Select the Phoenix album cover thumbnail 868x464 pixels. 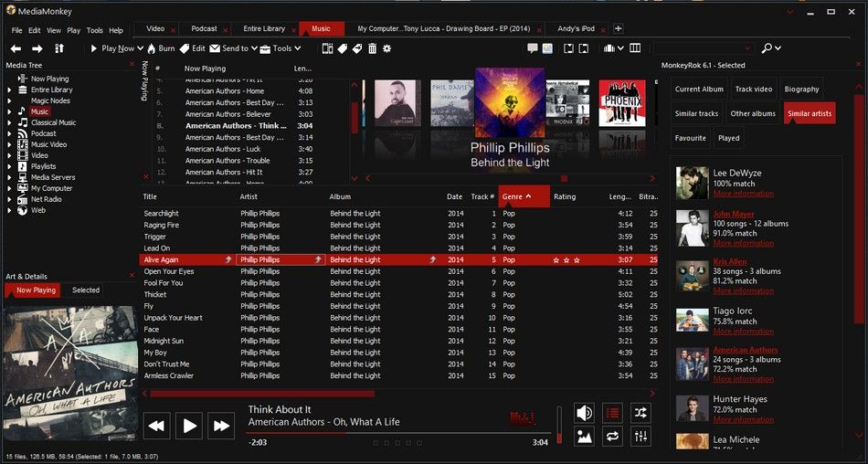[622, 103]
